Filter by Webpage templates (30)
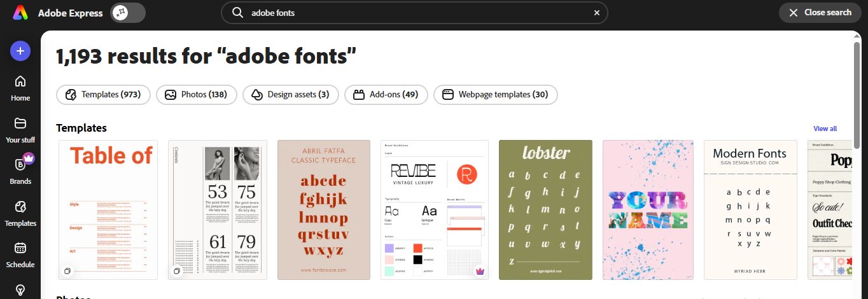The height and width of the screenshot is (299, 868). (496, 95)
